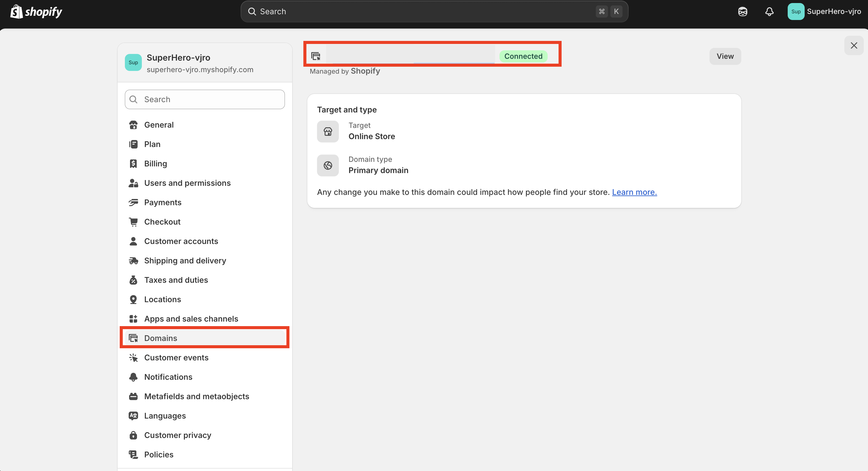Click the Billing receipt icon in sidebar
The width and height of the screenshot is (868, 471).
(133, 164)
